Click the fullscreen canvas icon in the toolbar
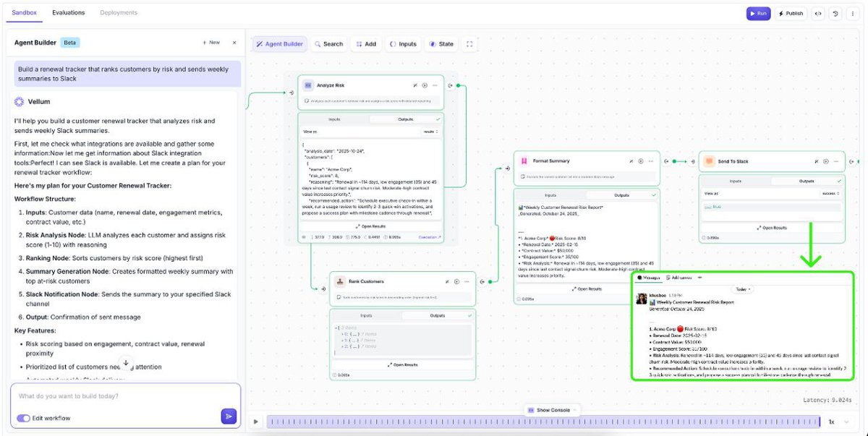The height and width of the screenshot is (436, 868). pyautogui.click(x=469, y=44)
